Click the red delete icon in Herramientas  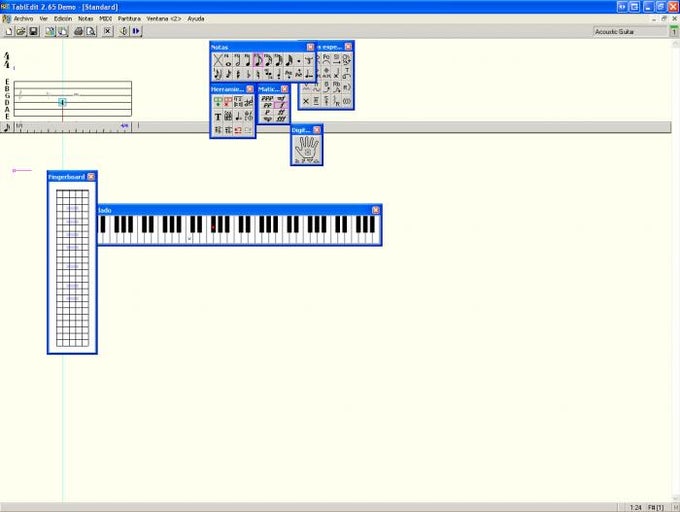tap(228, 102)
